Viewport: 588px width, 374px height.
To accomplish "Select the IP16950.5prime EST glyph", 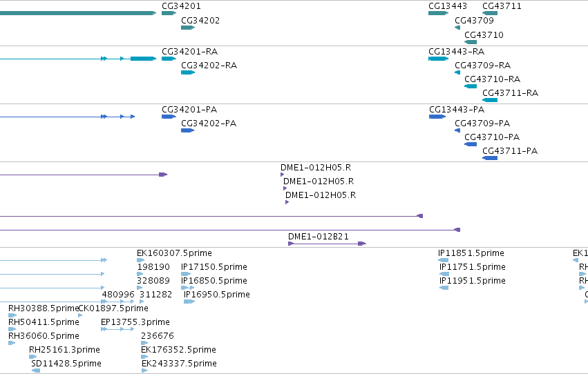I will (x=189, y=302).
